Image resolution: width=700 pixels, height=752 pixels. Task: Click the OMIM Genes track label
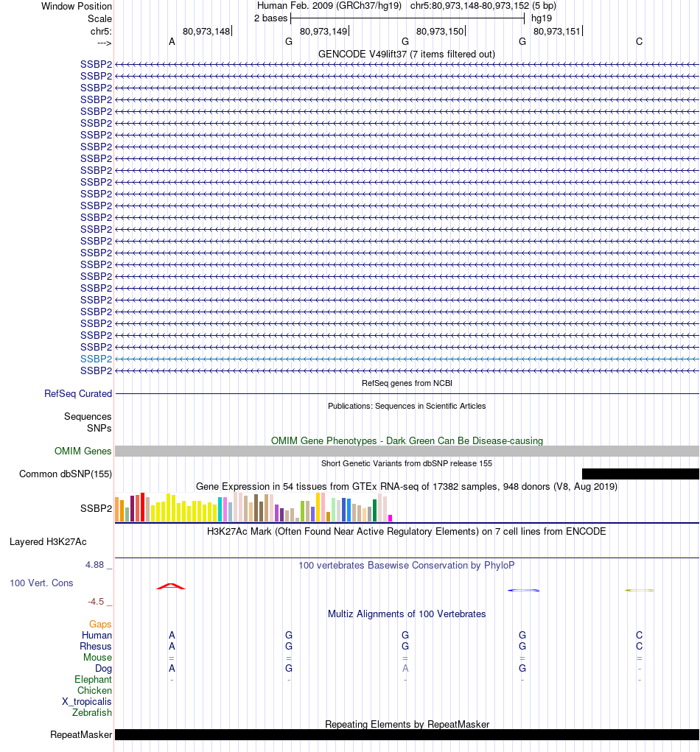click(83, 451)
